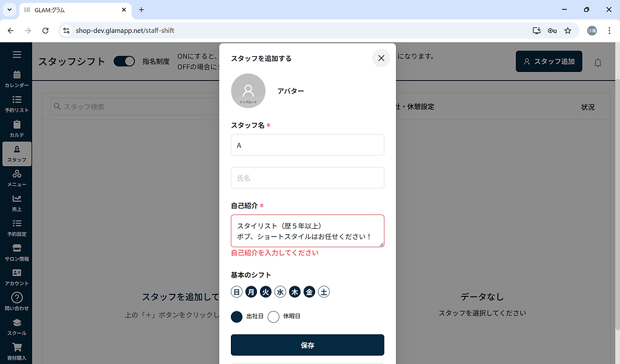Toggle 日 in the basic shift days
Image resolution: width=620 pixels, height=364 pixels.
[x=237, y=291]
